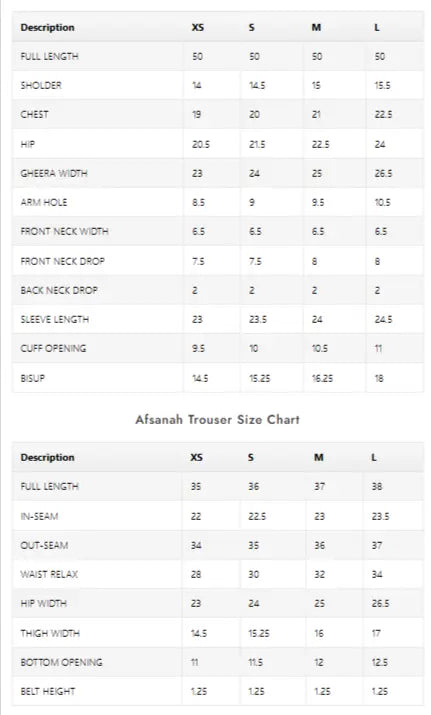Click the FRONT NECK WIDTH row label
This screenshot has height=715, width=431.
pyautogui.click(x=64, y=232)
